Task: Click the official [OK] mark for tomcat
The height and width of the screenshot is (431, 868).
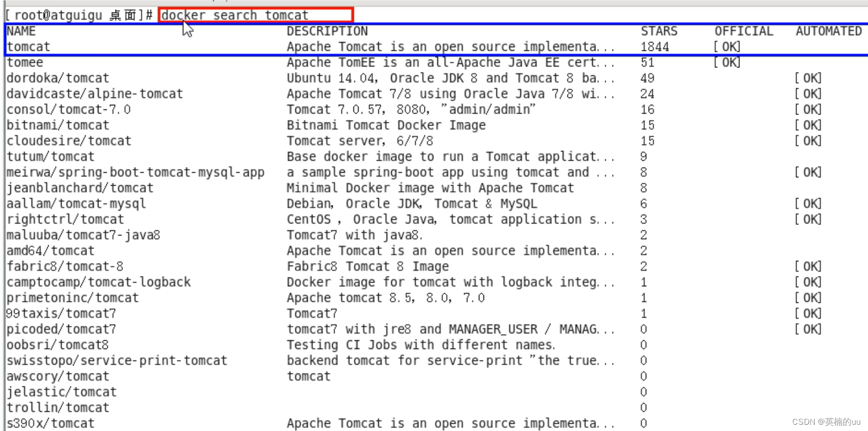Action: coord(727,47)
